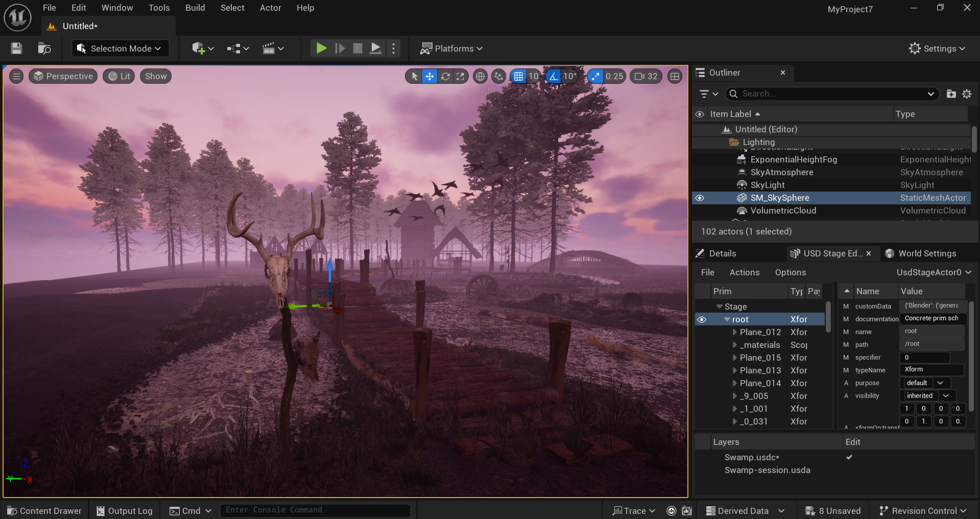The image size is (980, 519).
Task: Open the Perspective view mode menu
Action: coord(63,76)
